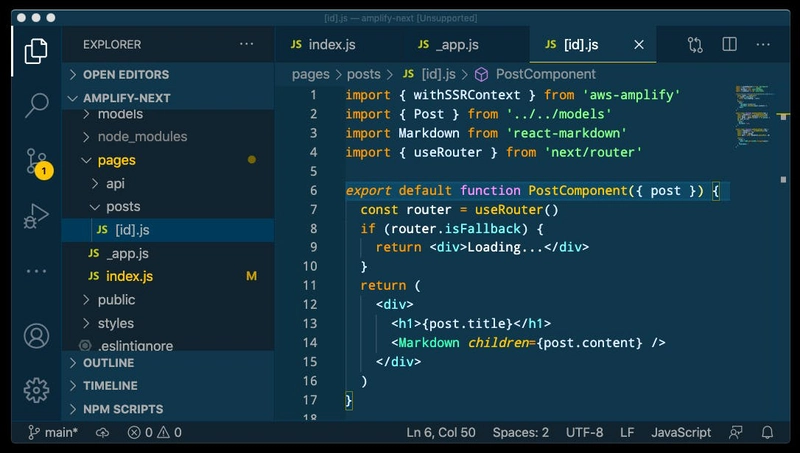Expand the Timeline section
800x453 pixels.
pyautogui.click(x=168, y=386)
